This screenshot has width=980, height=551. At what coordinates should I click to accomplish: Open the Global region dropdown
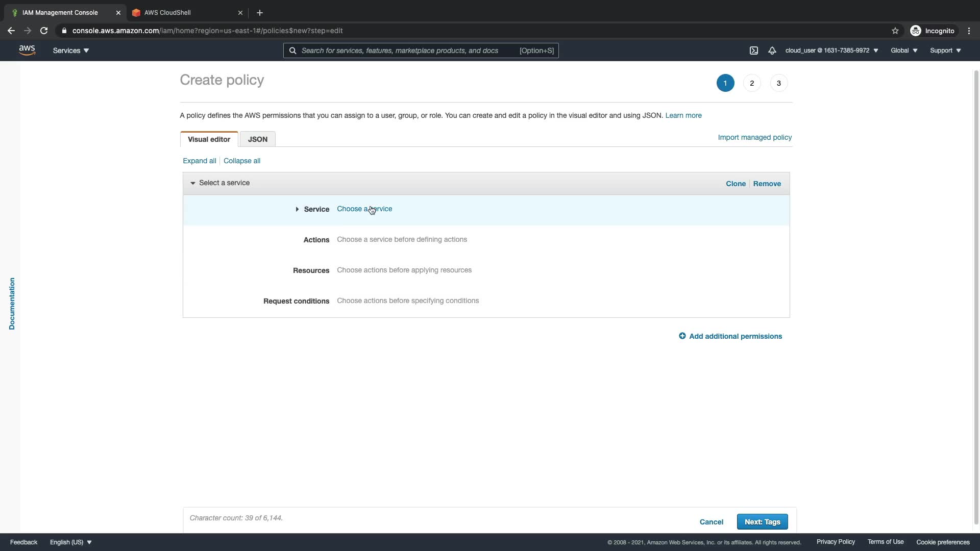coord(904,51)
